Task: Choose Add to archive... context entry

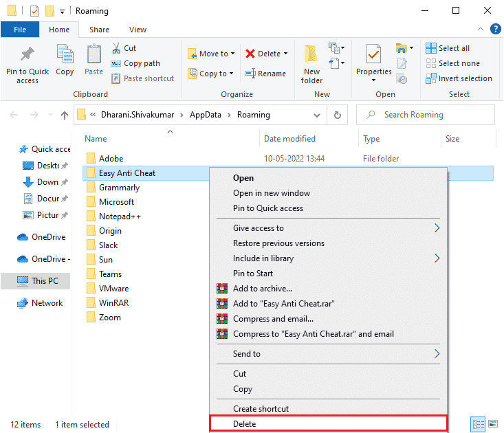Action: click(x=328, y=289)
